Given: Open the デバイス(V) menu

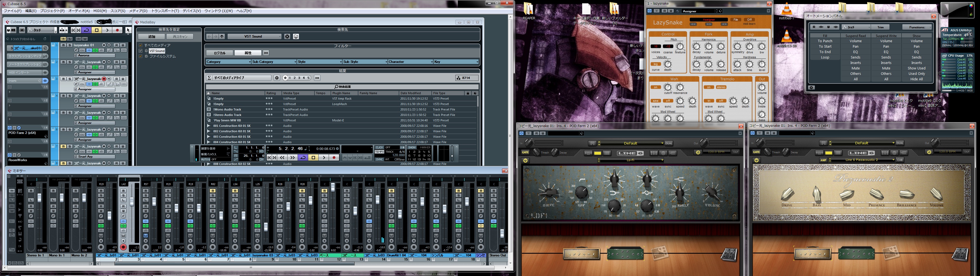Looking at the screenshot, I should coord(192,11).
